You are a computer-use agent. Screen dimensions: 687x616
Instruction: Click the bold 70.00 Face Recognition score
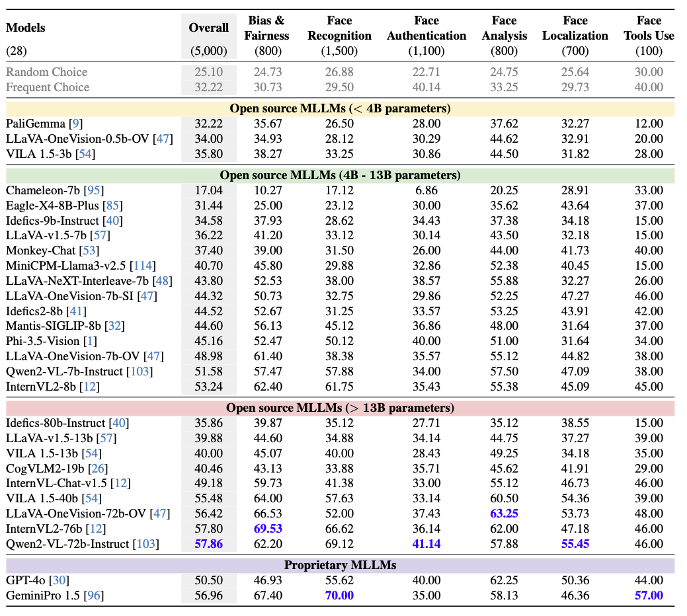339,596
